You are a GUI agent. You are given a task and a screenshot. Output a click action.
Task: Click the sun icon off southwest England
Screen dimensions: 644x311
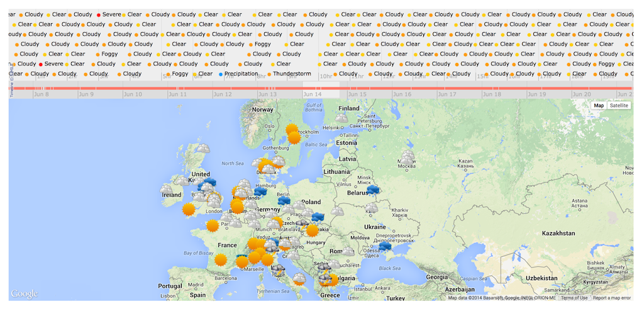(189, 210)
